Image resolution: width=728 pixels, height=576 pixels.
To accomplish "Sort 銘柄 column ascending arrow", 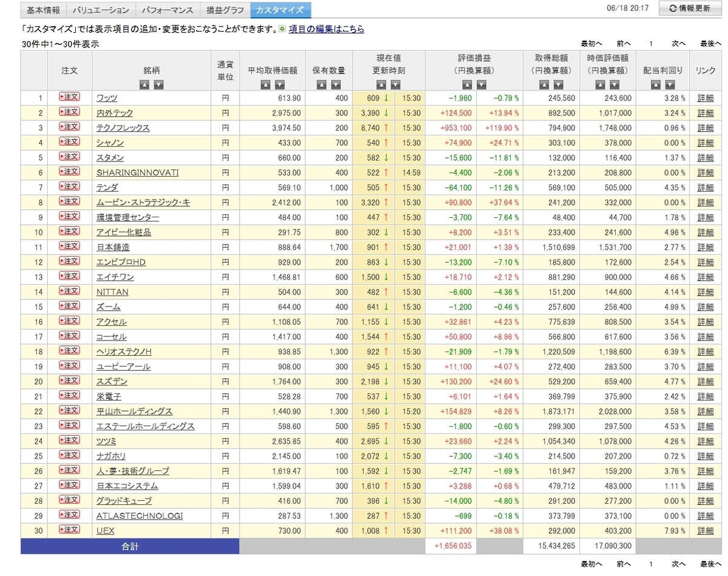I will (x=144, y=85).
